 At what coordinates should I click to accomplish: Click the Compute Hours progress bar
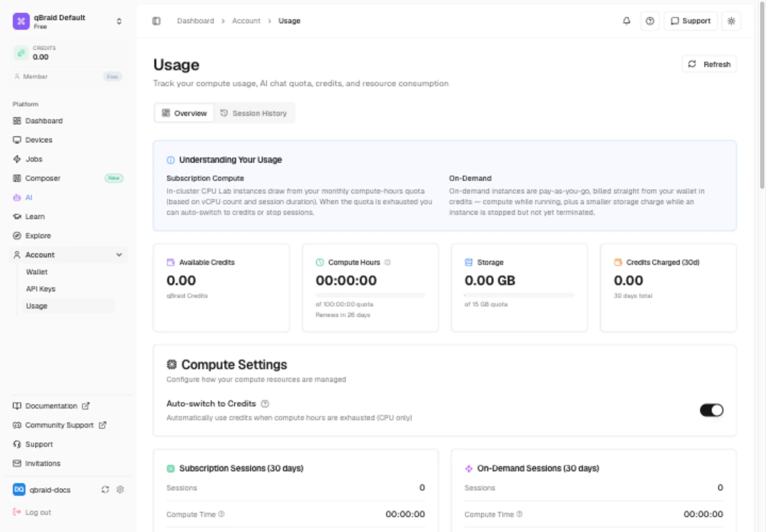click(370, 295)
